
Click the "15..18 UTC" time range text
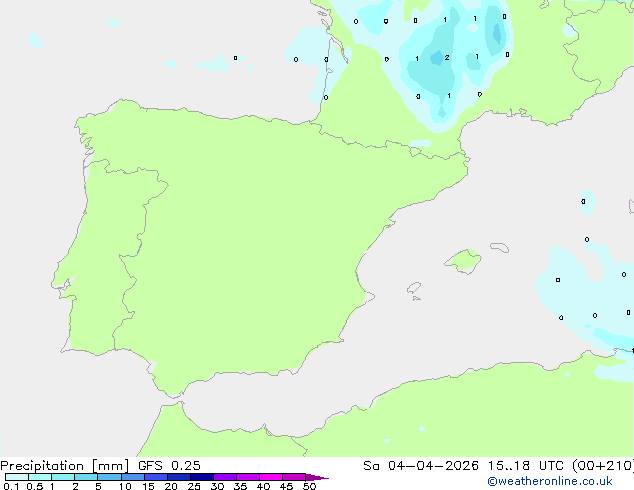(x=526, y=466)
